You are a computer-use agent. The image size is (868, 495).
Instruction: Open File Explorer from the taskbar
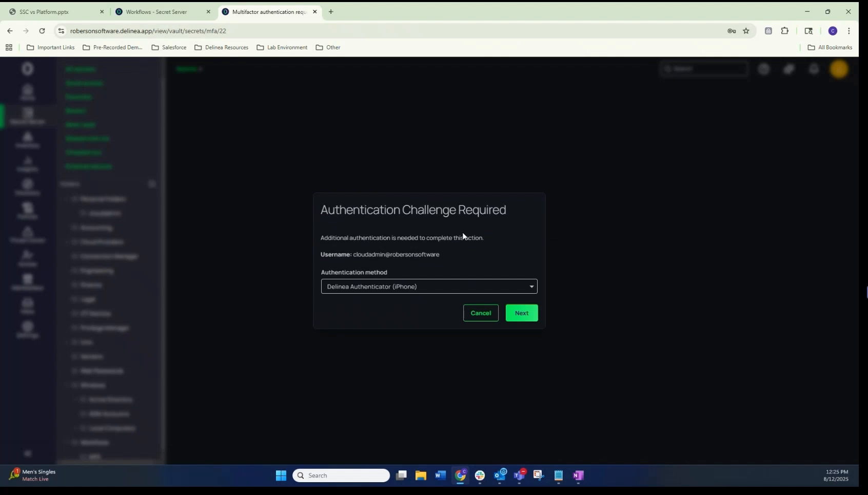pos(421,475)
